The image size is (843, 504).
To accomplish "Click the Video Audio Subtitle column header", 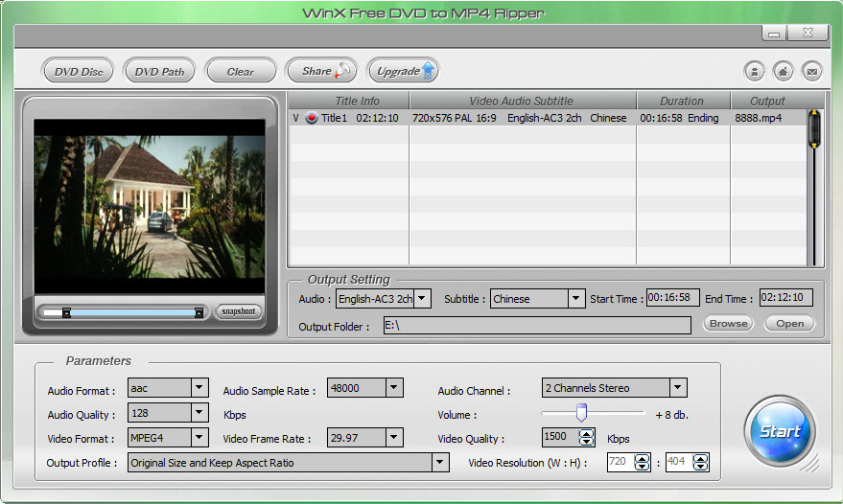I will pyautogui.click(x=523, y=101).
